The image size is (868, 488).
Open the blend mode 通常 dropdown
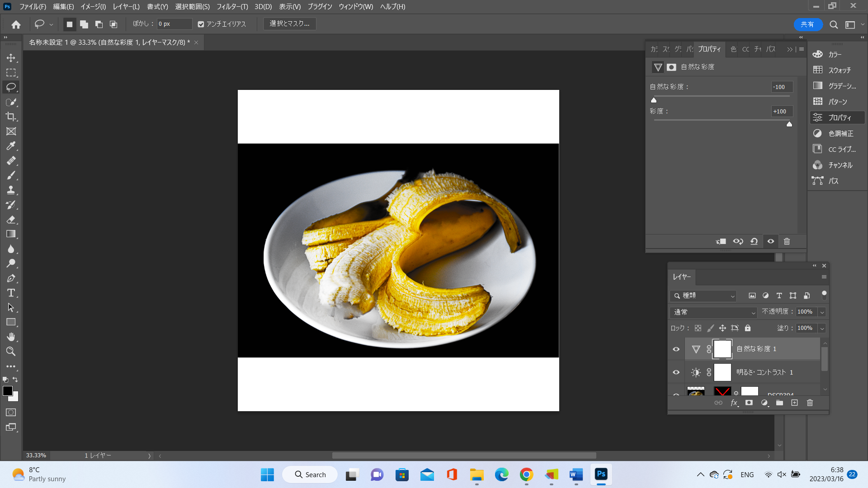[714, 312]
